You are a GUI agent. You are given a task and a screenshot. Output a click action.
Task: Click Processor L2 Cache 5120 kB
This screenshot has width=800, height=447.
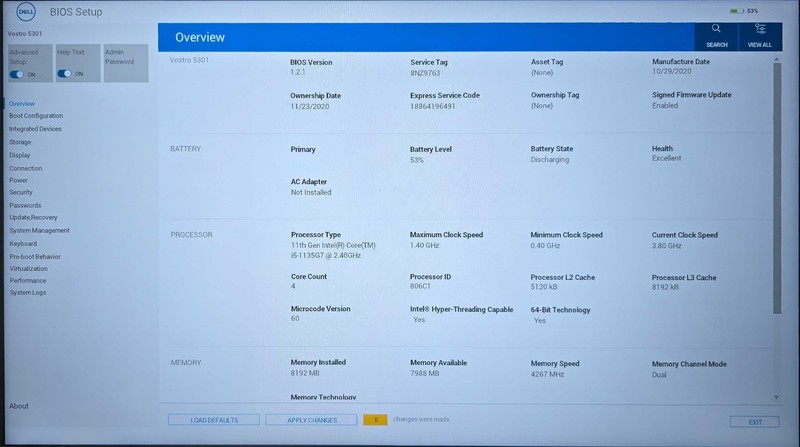(x=544, y=287)
